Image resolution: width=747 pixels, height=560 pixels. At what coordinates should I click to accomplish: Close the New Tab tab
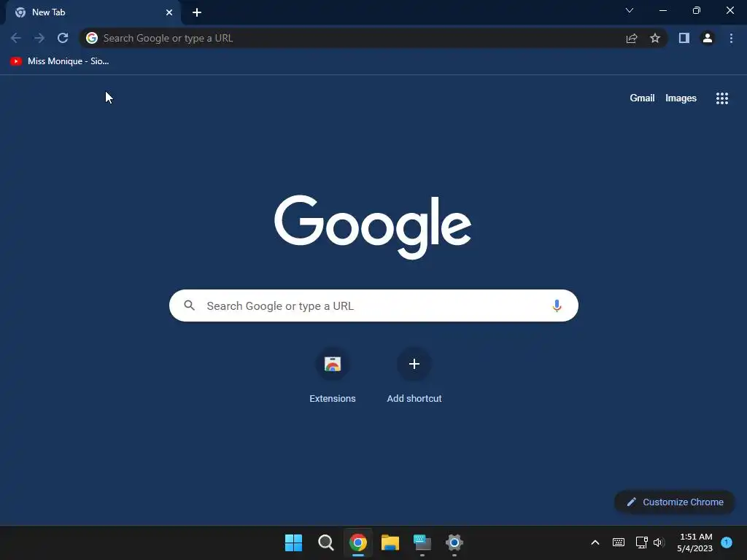point(169,12)
